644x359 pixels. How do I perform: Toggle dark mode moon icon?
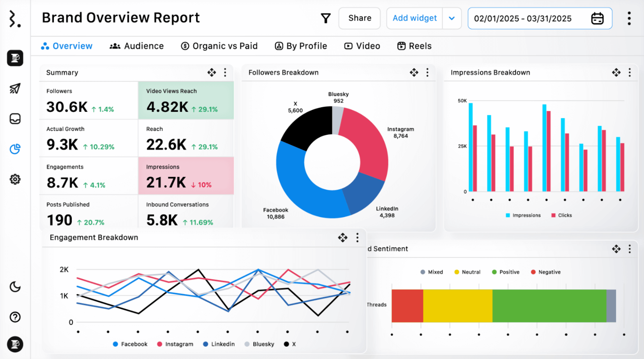(15, 287)
